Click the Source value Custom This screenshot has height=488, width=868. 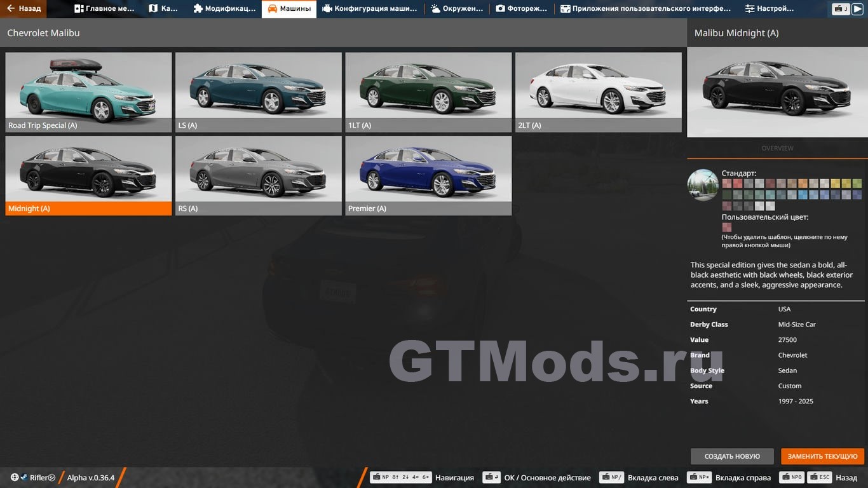click(x=790, y=386)
